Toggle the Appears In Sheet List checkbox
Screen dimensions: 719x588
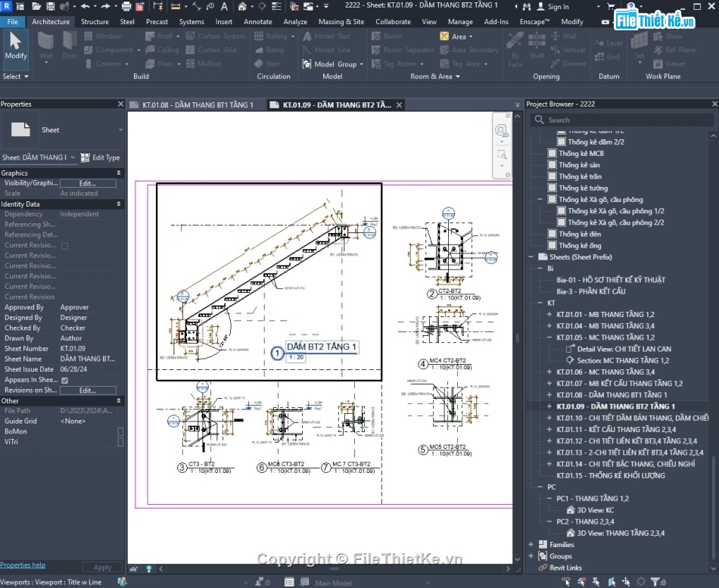(x=64, y=380)
